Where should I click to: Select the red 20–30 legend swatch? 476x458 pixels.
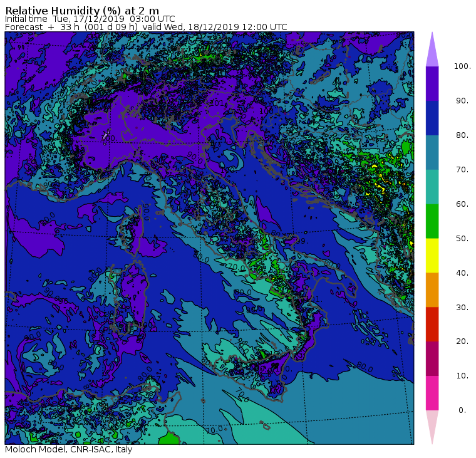tap(432, 324)
